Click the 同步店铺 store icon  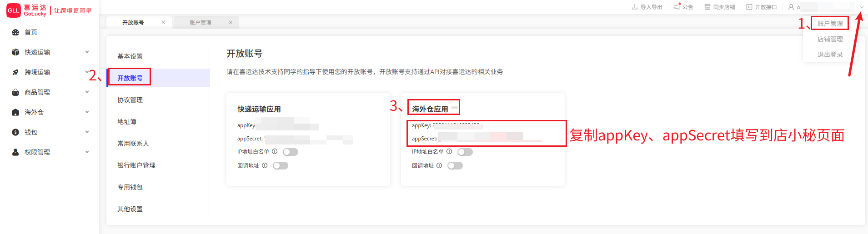(707, 7)
